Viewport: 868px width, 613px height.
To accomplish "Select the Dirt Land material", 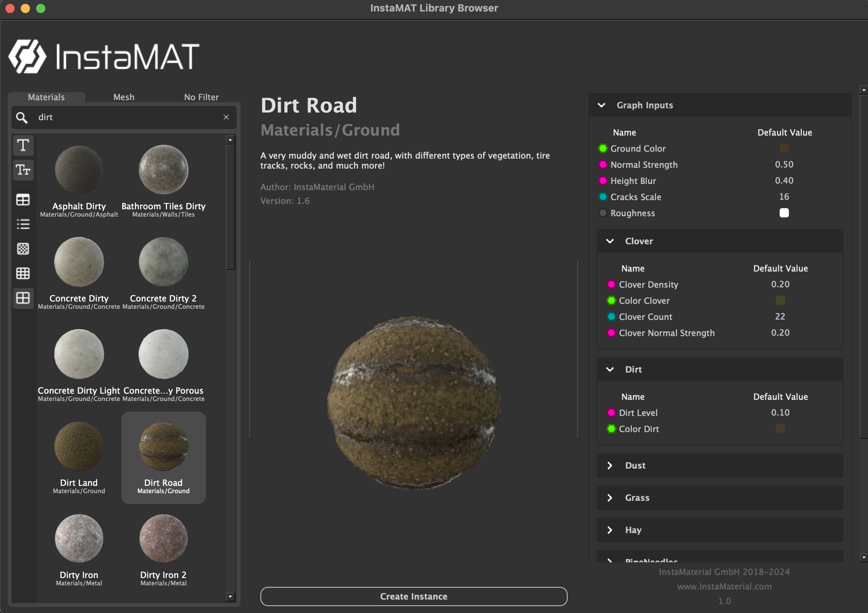I will point(79,458).
